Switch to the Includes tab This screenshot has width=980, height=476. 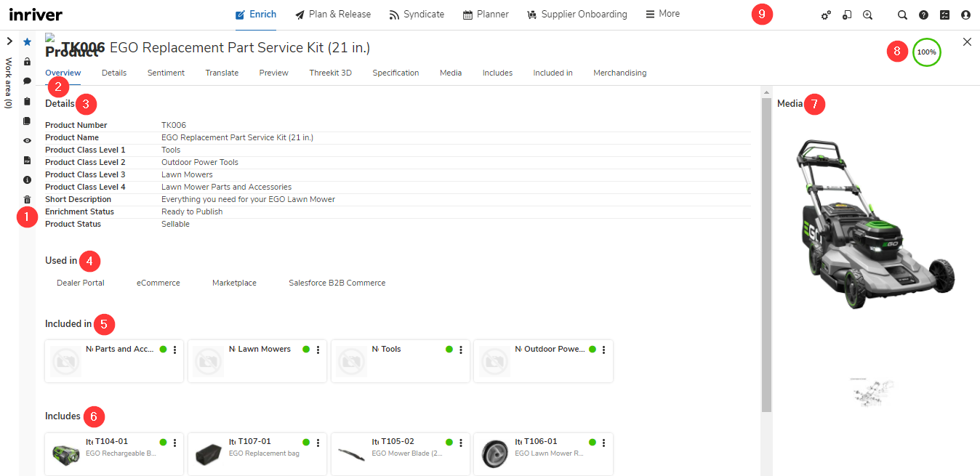[498, 73]
